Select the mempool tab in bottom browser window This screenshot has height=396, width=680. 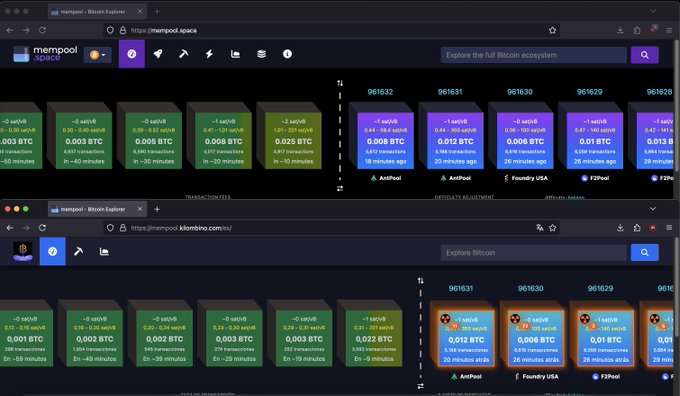(x=97, y=209)
